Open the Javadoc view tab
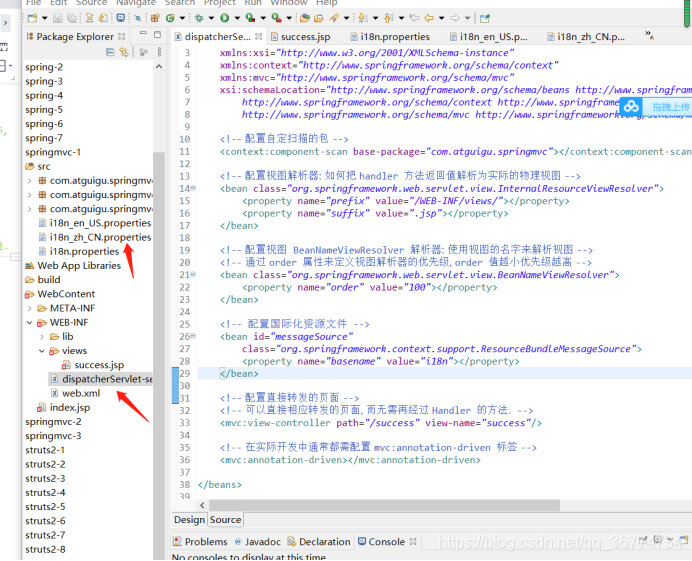The width and height of the screenshot is (692, 561). pos(257,542)
